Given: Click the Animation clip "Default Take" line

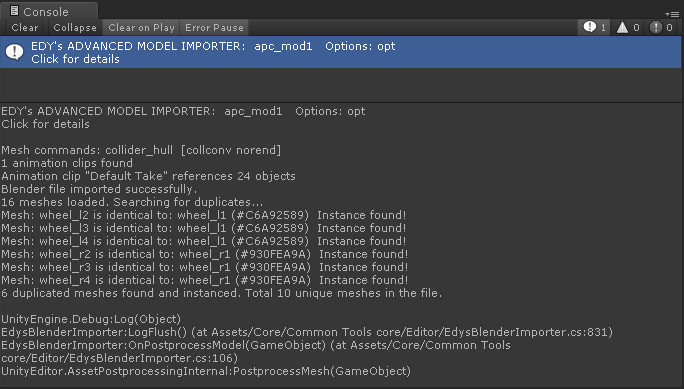Looking at the screenshot, I should coord(148,176).
